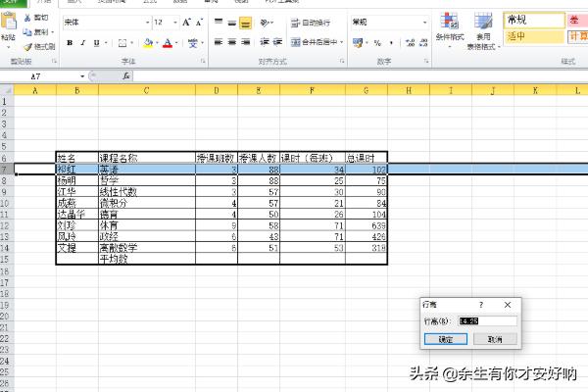The width and height of the screenshot is (588, 392).
Task: Open the borders dropdown arrow
Action: tap(131, 43)
